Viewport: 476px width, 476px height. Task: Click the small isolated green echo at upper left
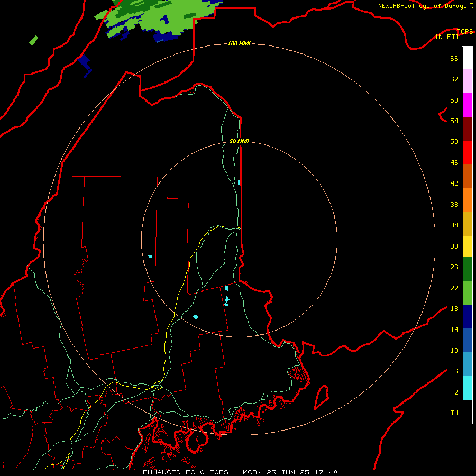point(33,40)
